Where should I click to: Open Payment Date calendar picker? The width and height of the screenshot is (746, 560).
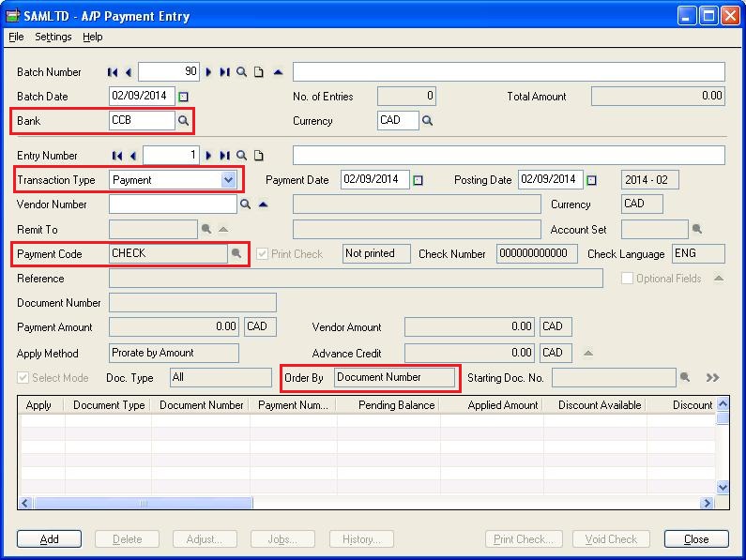(418, 180)
